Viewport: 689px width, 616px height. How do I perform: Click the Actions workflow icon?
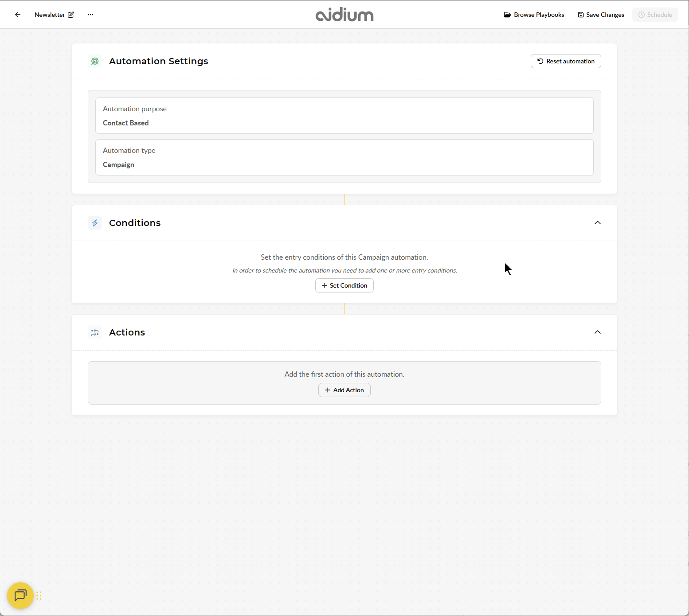(x=95, y=332)
